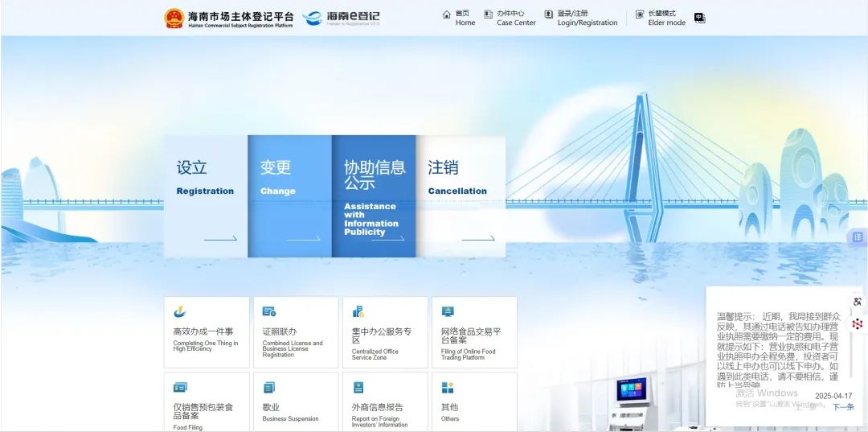This screenshot has height=432, width=868.
Task: Click the Hainan e-Registration logo
Action: (342, 18)
